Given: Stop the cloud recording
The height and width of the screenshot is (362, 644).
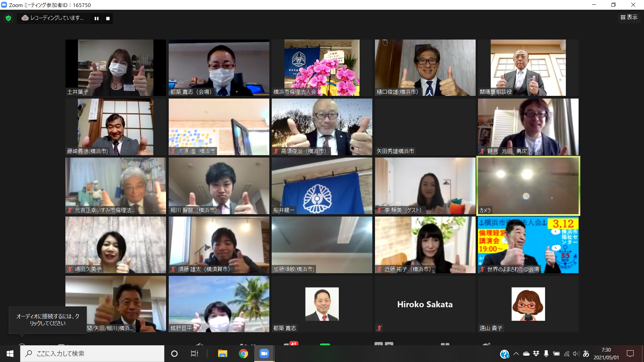Looking at the screenshot, I should pyautogui.click(x=108, y=18).
